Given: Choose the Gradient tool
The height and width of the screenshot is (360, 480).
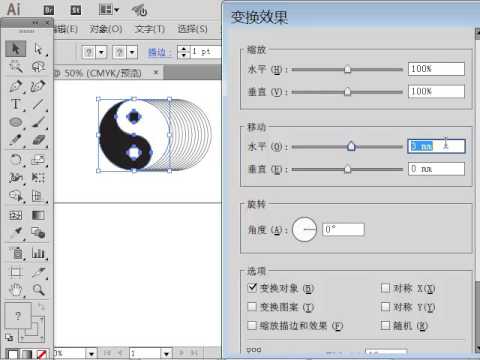Looking at the screenshot, I should pyautogui.click(x=38, y=215).
